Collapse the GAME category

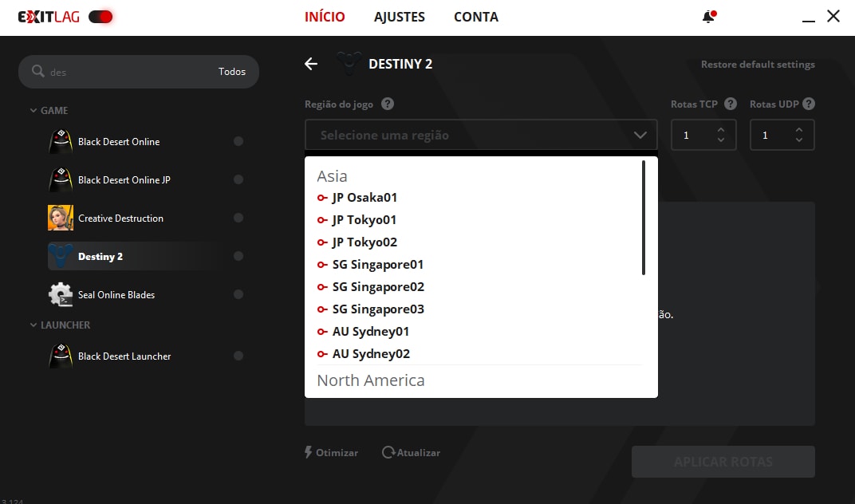click(x=33, y=111)
